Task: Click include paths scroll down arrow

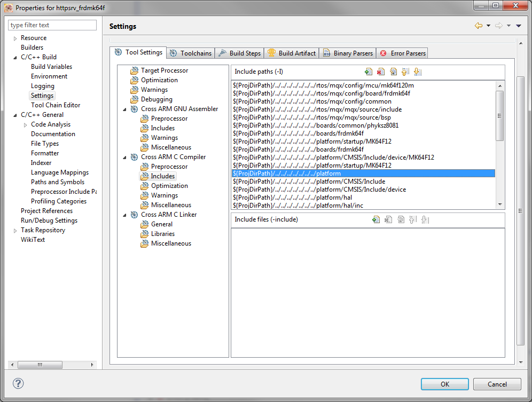Action: 500,204
